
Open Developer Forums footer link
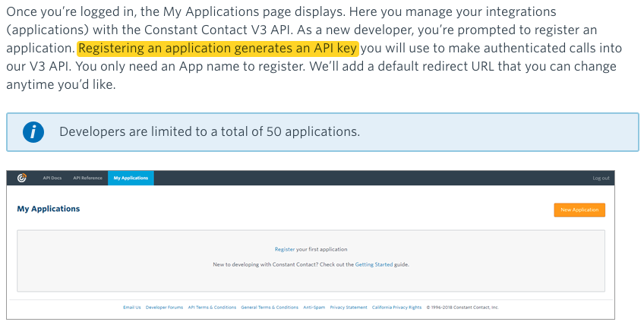pos(164,308)
